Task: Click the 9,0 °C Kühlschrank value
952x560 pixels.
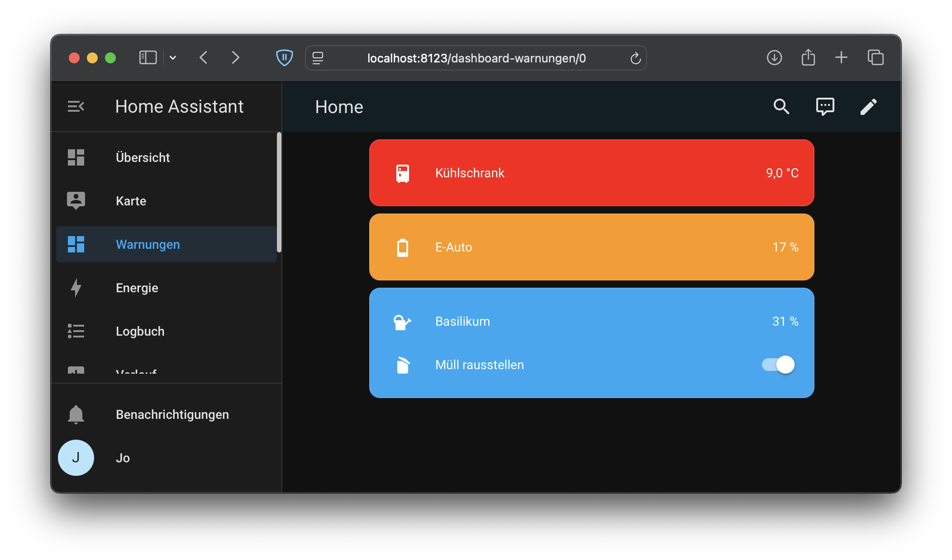Action: click(x=782, y=173)
